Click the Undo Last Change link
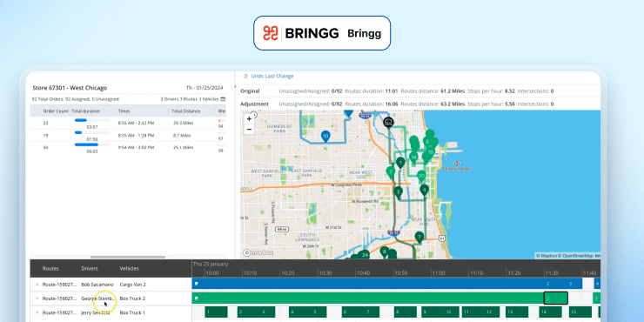This screenshot has height=322, width=644. point(269,76)
